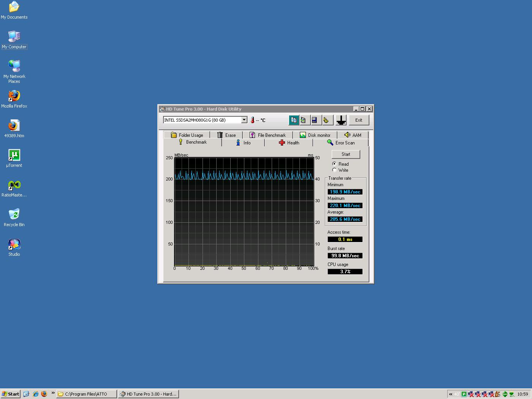Close the HD Tune Pro window

tap(369, 109)
